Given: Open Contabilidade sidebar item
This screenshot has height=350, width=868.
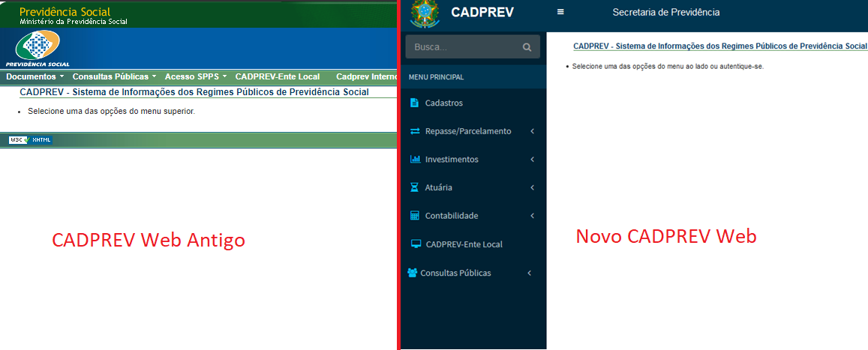Looking at the screenshot, I should click(x=473, y=216).
